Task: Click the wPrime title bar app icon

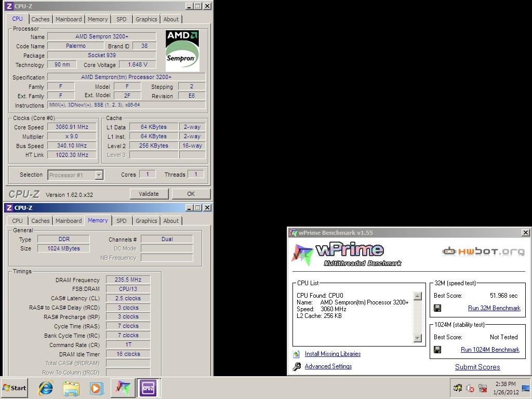Action: click(x=292, y=232)
